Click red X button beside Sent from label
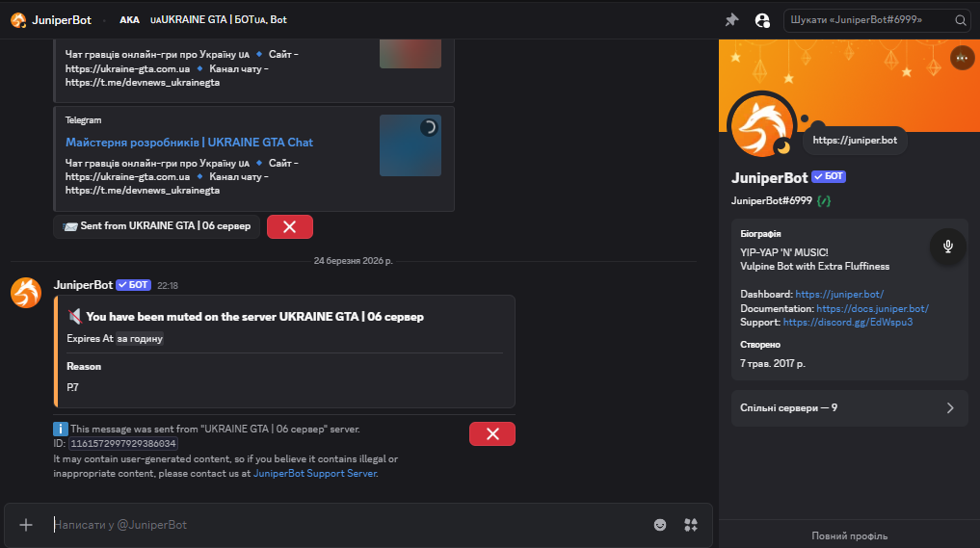980x548 pixels. [x=289, y=226]
